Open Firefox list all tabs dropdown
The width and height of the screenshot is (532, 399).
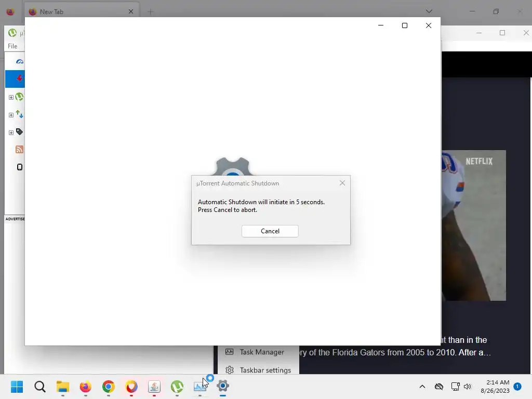tap(429, 11)
